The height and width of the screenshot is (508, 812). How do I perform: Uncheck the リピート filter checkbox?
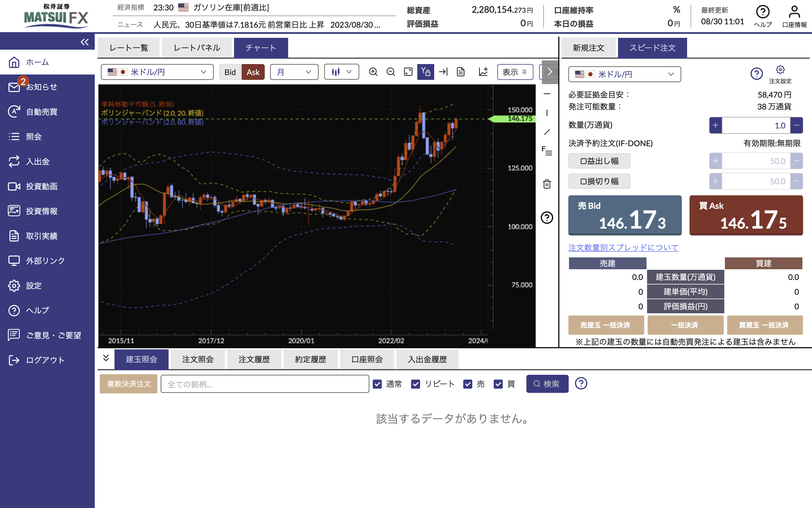[415, 384]
